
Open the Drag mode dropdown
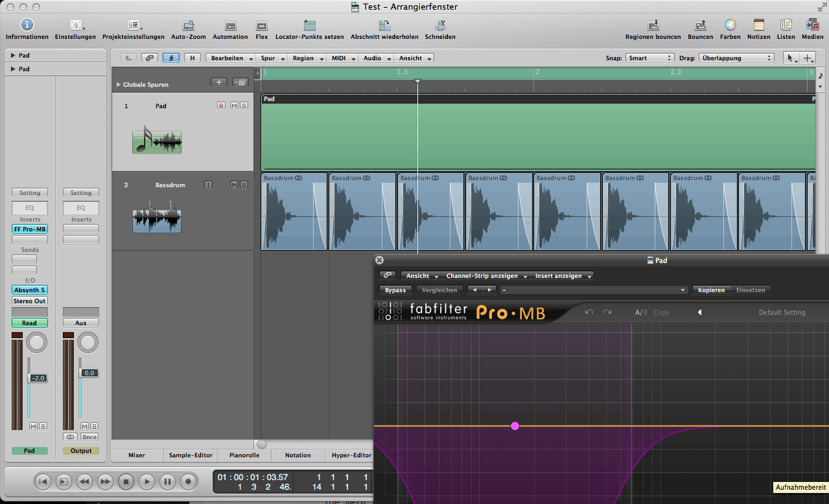tap(736, 58)
